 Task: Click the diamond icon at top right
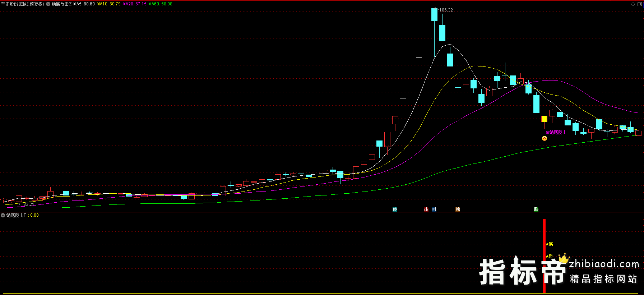point(633,4)
